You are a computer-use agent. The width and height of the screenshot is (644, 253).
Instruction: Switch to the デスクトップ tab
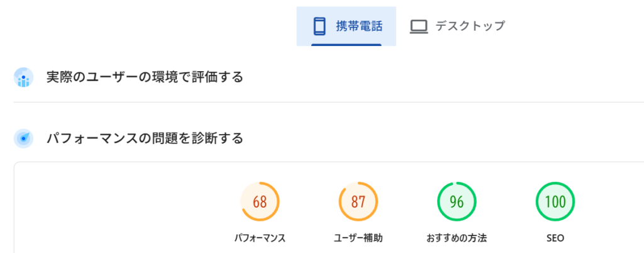(x=470, y=26)
